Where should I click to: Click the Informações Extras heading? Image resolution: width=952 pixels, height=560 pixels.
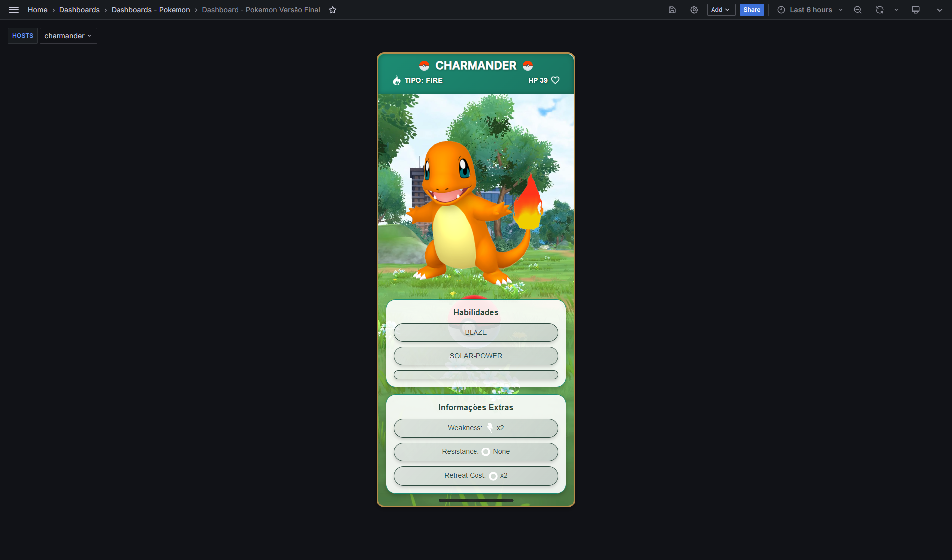tap(476, 407)
